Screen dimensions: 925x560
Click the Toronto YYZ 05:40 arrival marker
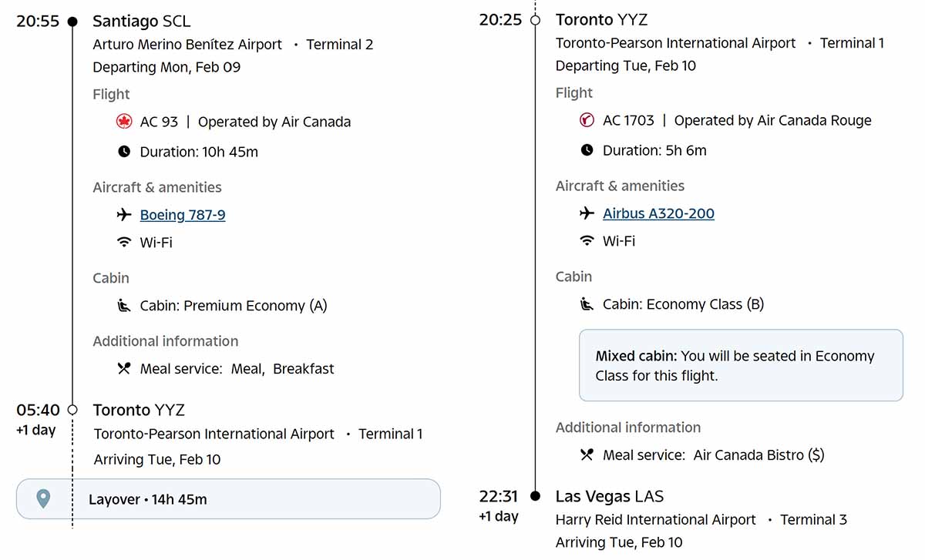click(x=72, y=410)
